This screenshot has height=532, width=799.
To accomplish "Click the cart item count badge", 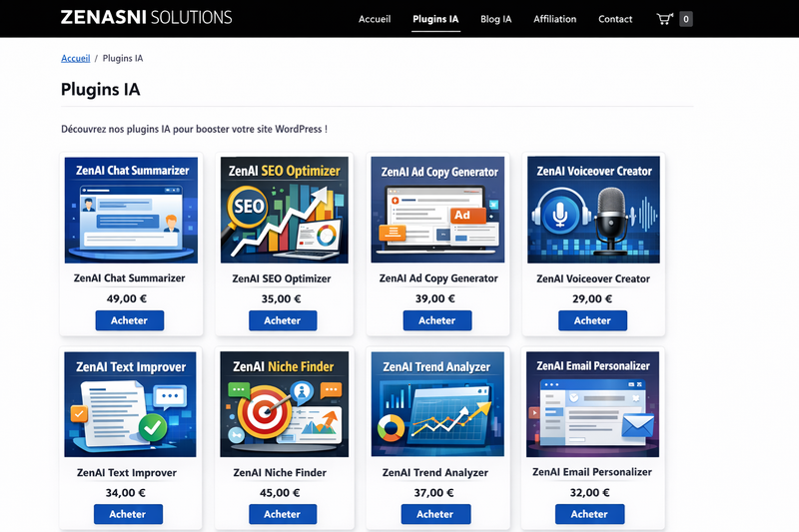I will point(686,19).
